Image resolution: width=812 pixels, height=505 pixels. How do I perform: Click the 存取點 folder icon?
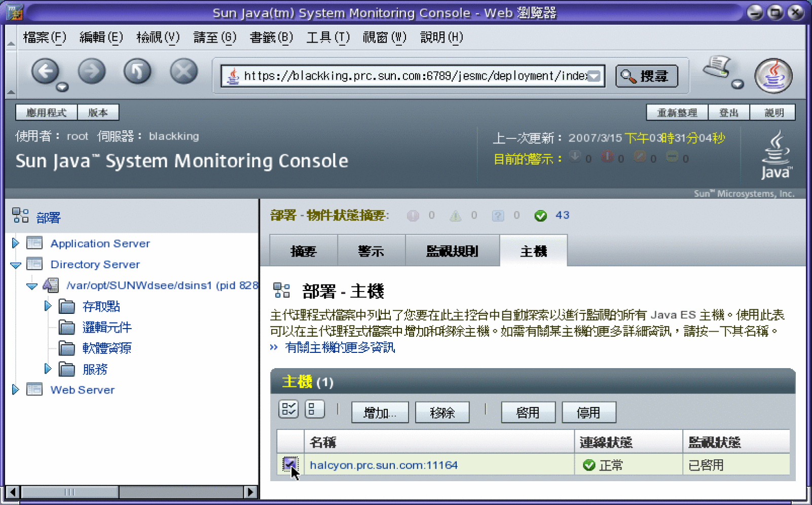tap(67, 307)
